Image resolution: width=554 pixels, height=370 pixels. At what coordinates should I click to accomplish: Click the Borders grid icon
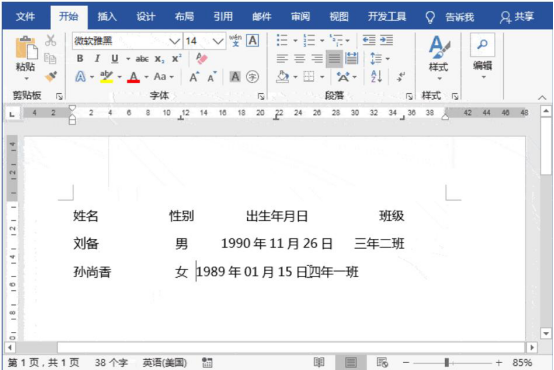(x=309, y=76)
